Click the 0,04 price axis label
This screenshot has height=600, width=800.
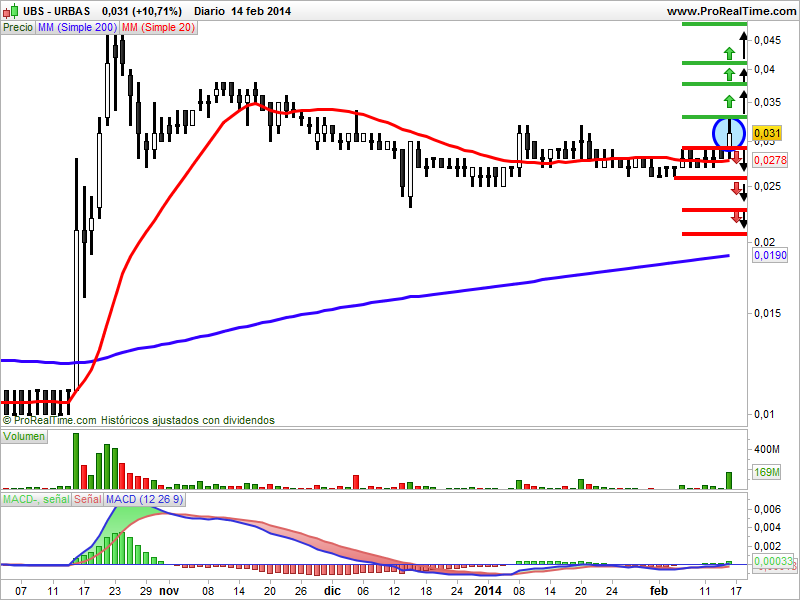coord(764,69)
